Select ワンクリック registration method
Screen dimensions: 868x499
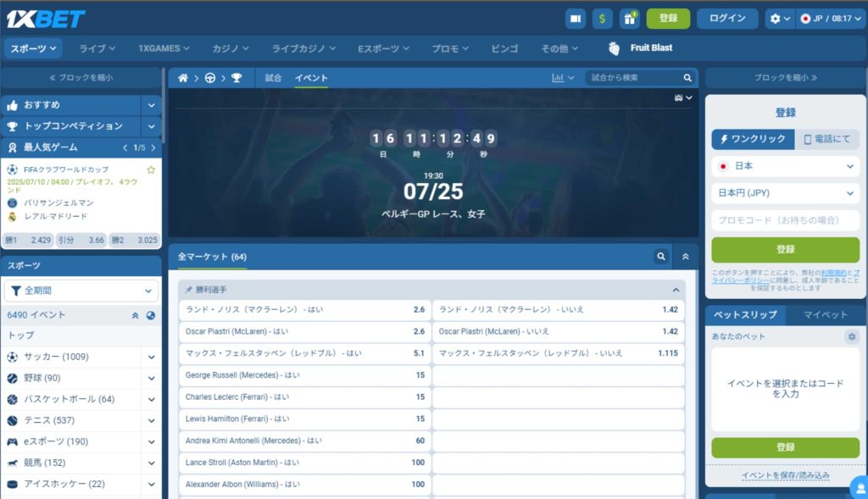pos(753,139)
